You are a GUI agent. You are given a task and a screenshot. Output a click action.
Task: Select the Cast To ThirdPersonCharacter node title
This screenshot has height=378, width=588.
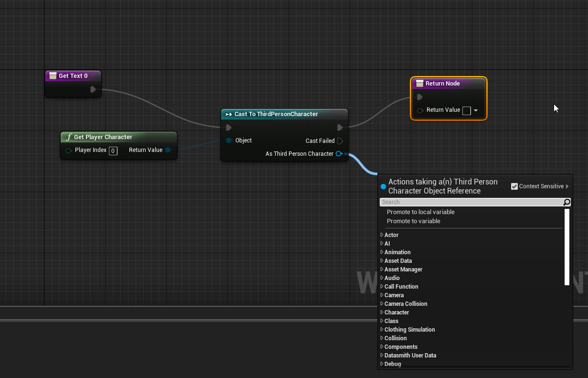pyautogui.click(x=276, y=114)
